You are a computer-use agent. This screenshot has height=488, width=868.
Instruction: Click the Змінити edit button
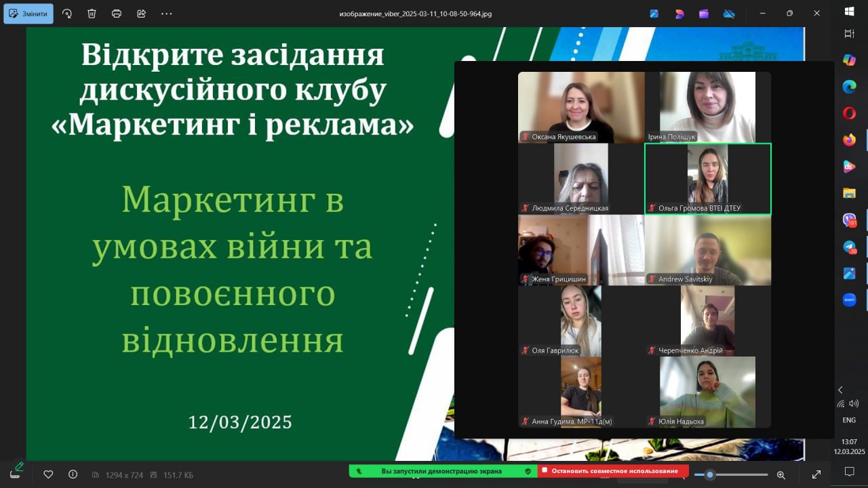(28, 14)
